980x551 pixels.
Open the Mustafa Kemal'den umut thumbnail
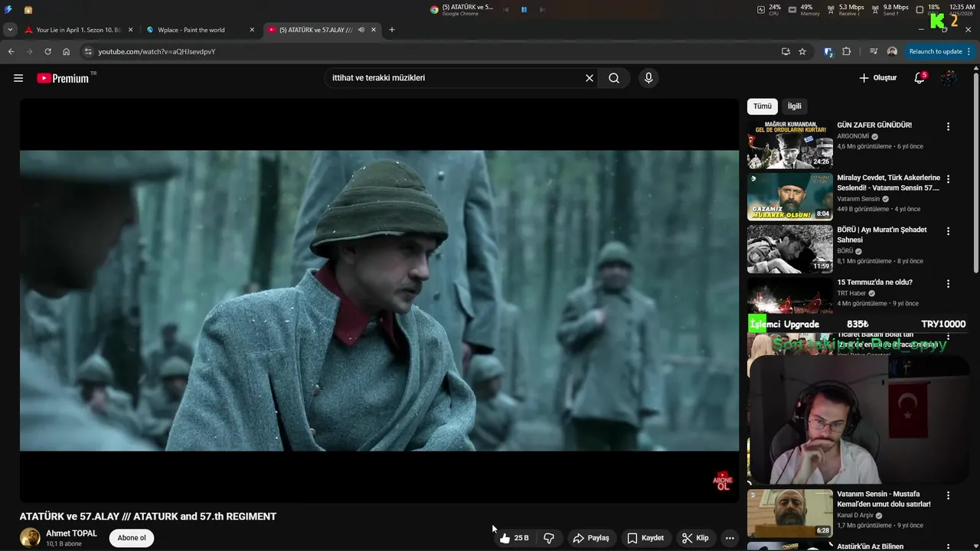(x=790, y=514)
